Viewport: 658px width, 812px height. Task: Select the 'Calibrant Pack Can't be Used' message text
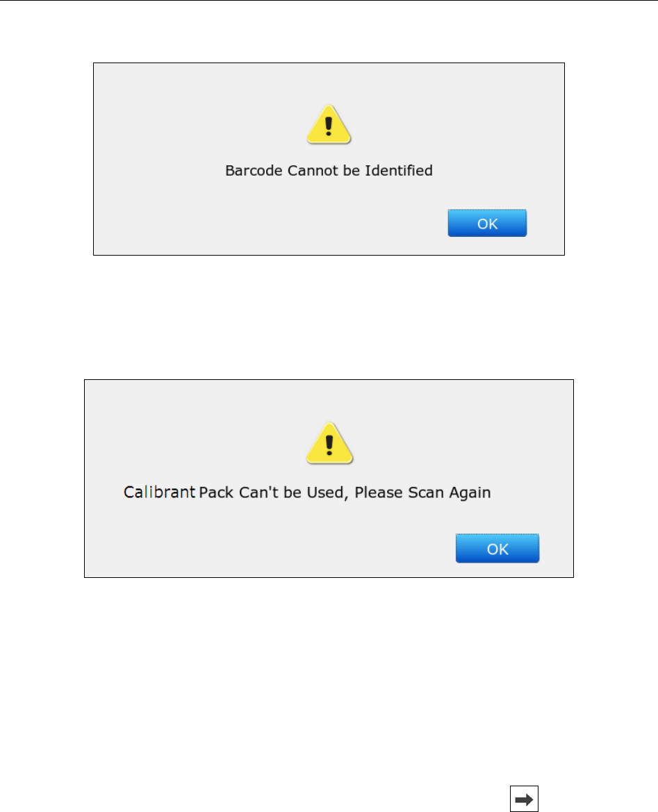point(233,492)
